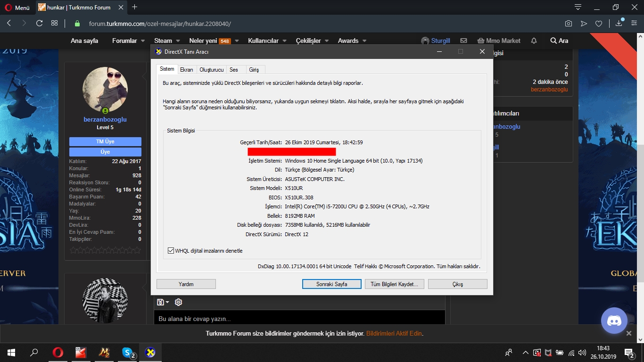Bookmark page with the heart icon
This screenshot has width=644, height=362.
(x=599, y=24)
